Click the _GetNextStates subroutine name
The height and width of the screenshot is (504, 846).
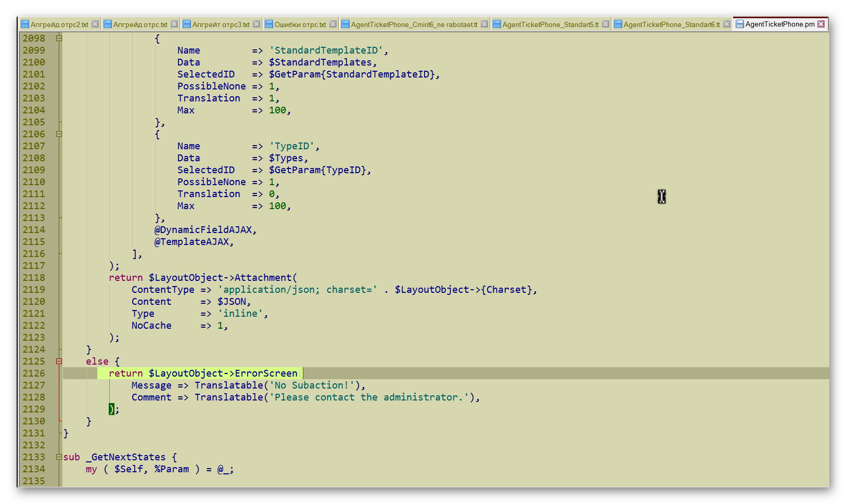tap(126, 457)
